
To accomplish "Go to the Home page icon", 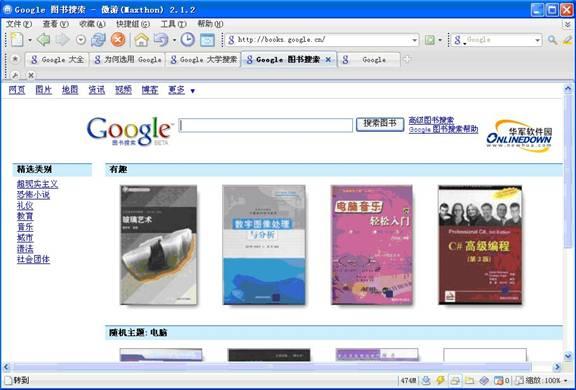I will coord(141,39).
